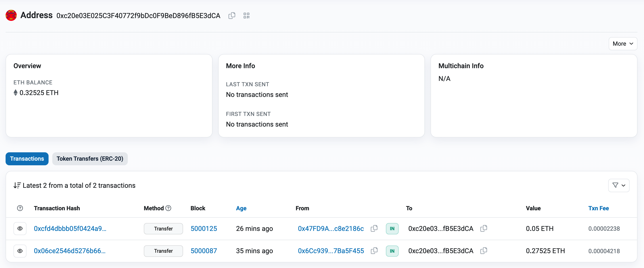
Task: Select the Transactions tab
Action: (27, 159)
